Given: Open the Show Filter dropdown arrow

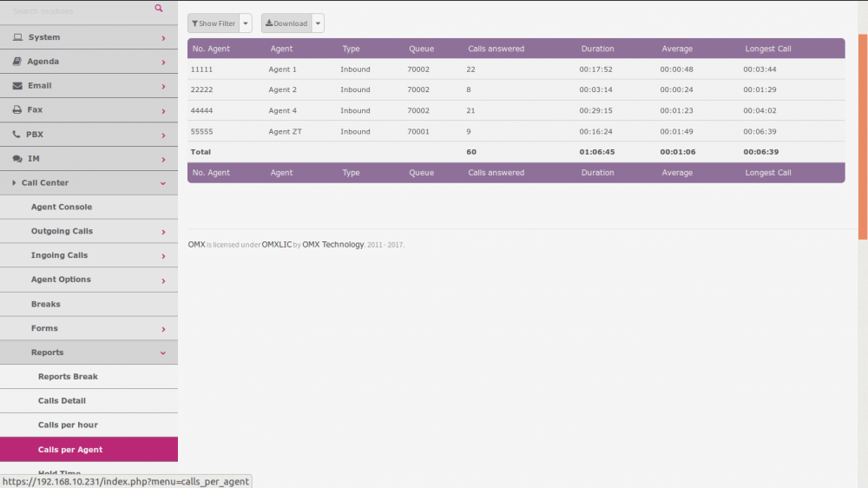Looking at the screenshot, I should (246, 23).
